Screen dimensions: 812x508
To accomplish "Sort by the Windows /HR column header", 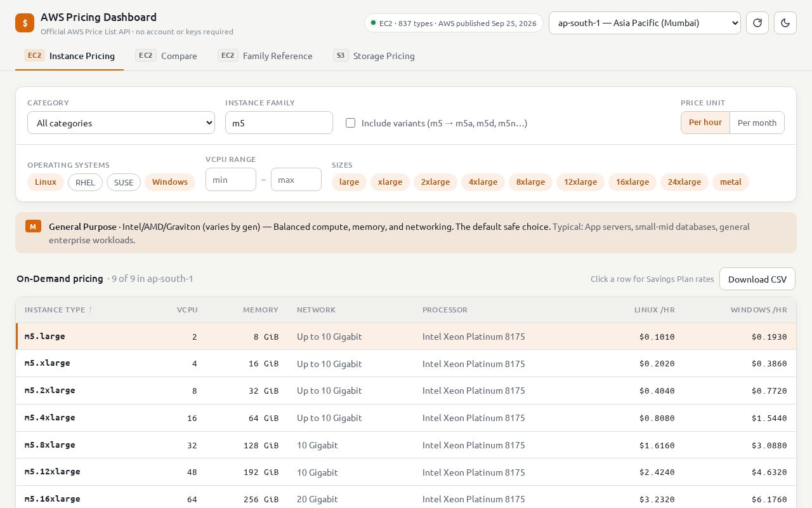I will (759, 310).
